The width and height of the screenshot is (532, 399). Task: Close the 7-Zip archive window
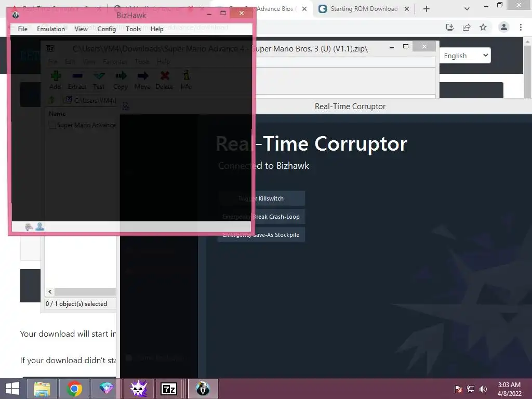point(424,46)
